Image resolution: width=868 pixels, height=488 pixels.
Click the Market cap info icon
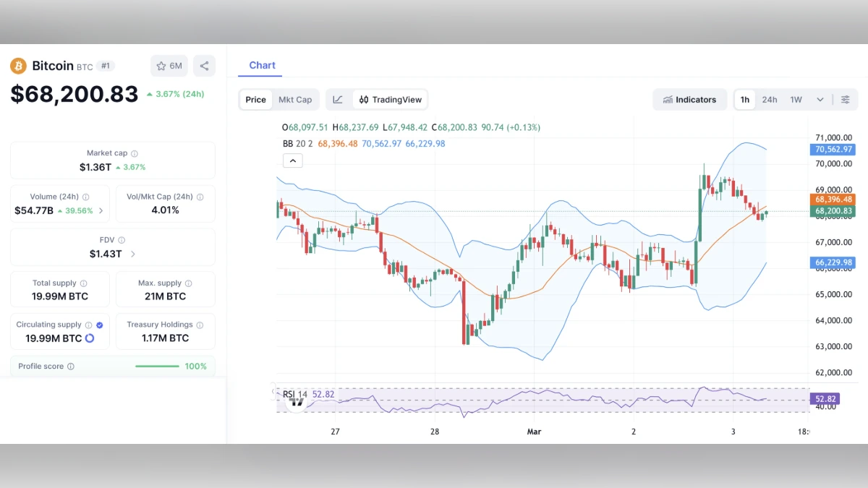[x=135, y=153]
